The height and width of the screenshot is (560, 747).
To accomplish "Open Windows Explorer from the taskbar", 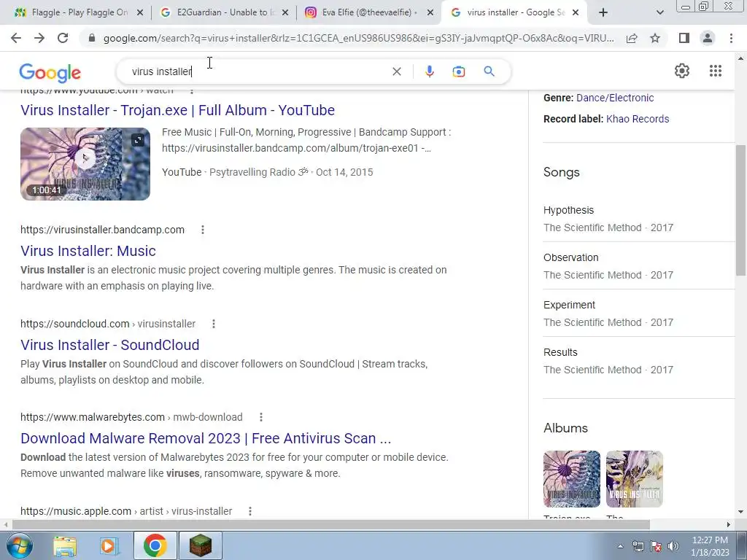I will coord(65,545).
